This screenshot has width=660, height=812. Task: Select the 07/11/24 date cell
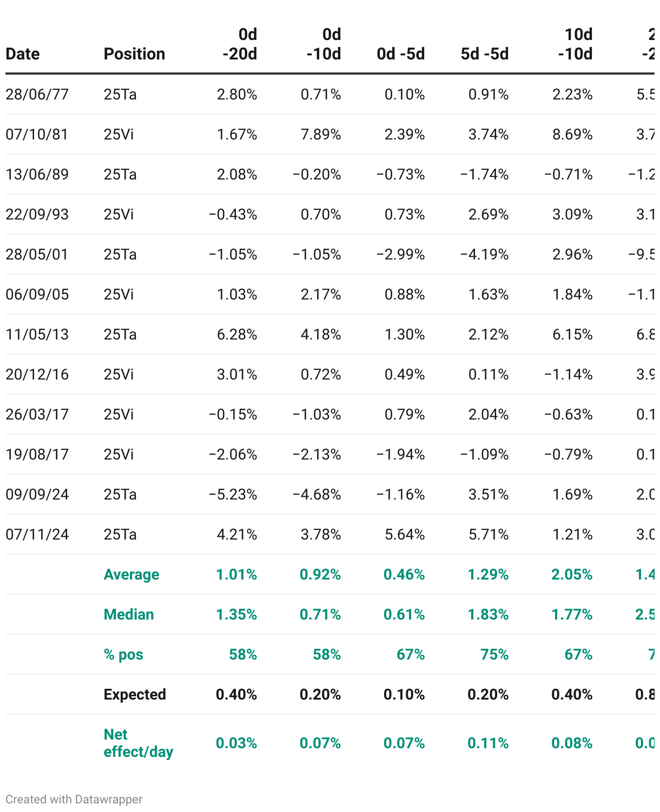pyautogui.click(x=37, y=535)
